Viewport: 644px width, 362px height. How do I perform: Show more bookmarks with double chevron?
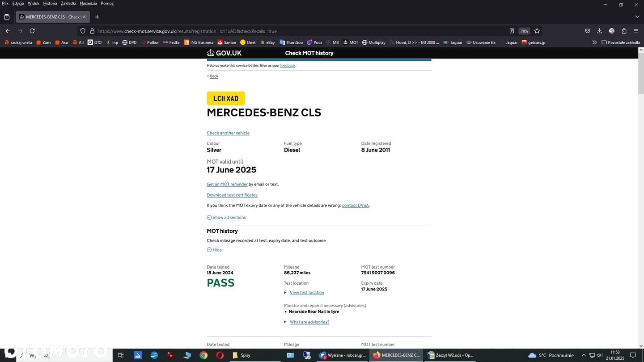[594, 42]
